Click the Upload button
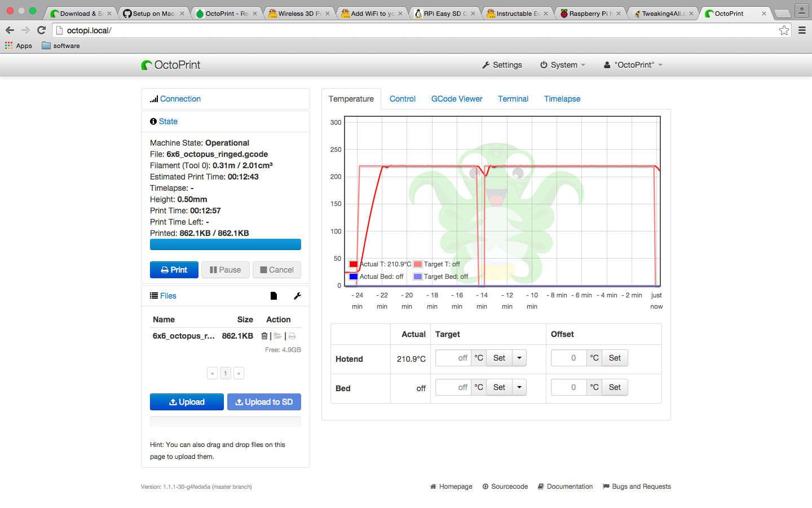 187,402
